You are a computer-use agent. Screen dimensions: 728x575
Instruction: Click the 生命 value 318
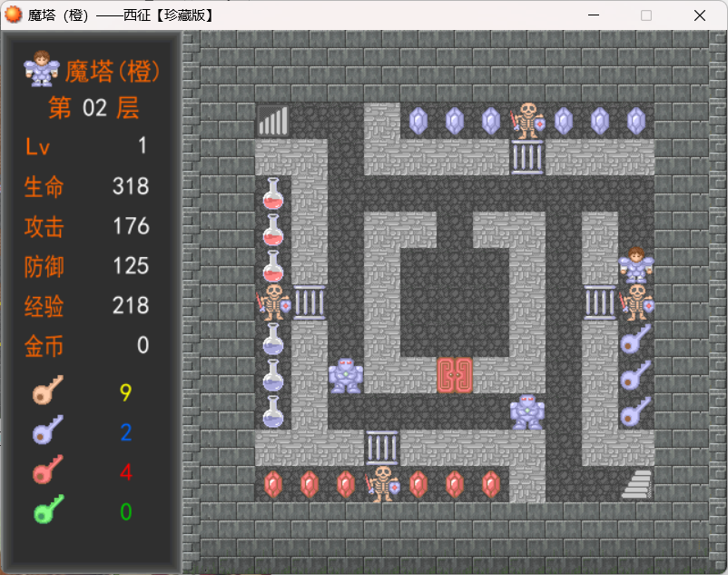tap(131, 186)
